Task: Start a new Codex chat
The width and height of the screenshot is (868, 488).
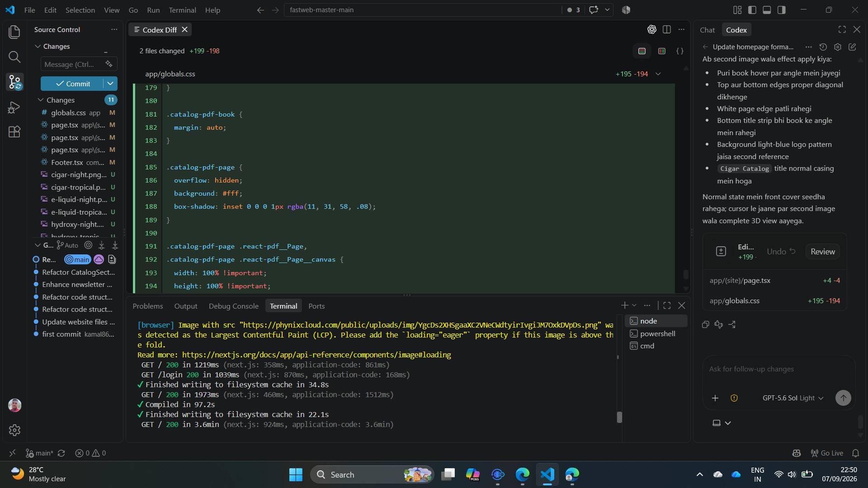Action: (852, 47)
